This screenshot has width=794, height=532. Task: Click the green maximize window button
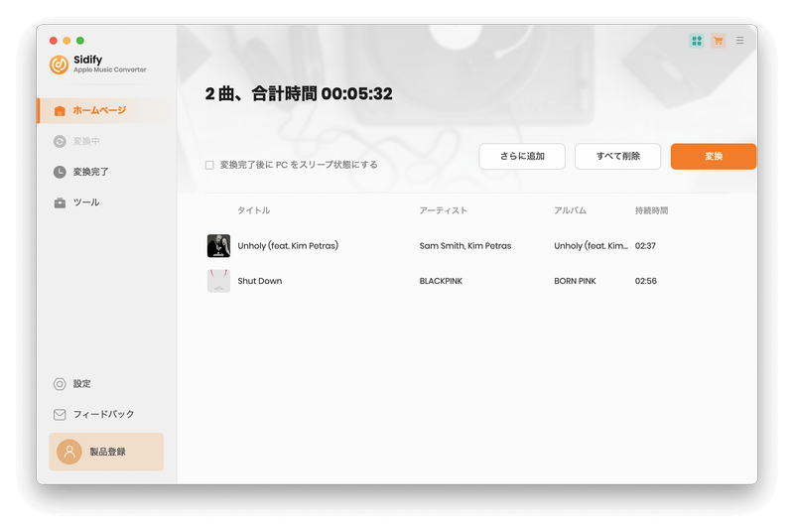[80, 41]
